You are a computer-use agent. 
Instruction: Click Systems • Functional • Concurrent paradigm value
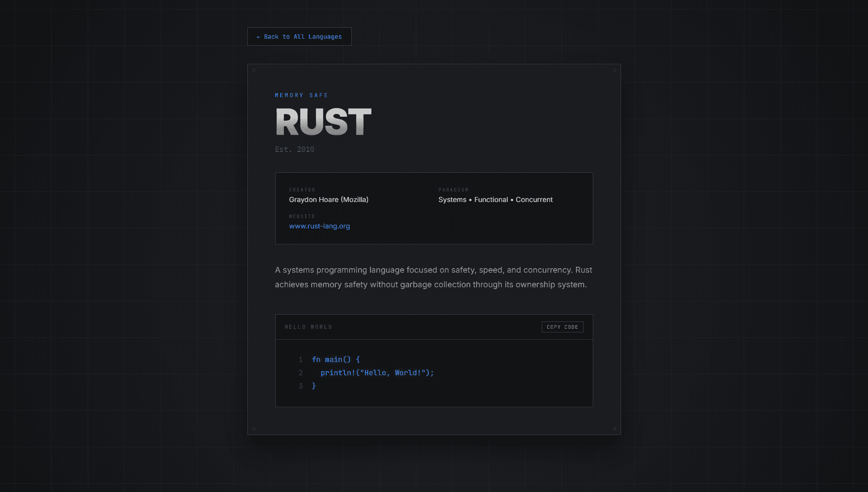(x=495, y=200)
